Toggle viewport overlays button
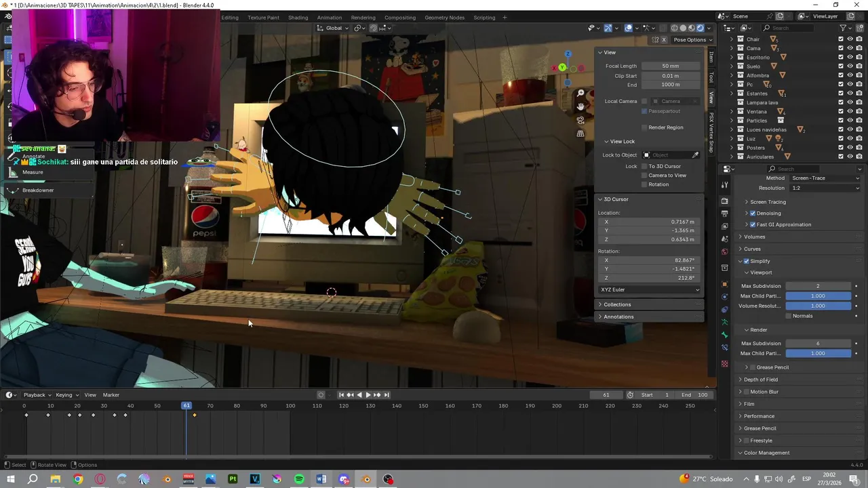Image resolution: width=868 pixels, height=488 pixels. pyautogui.click(x=629, y=28)
